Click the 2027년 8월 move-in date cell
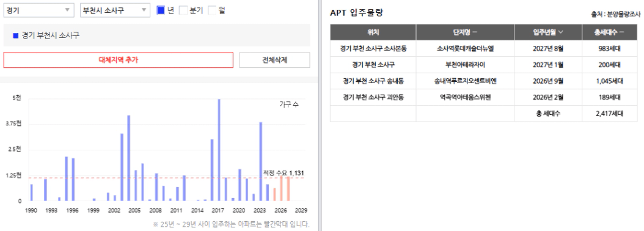 coord(548,48)
